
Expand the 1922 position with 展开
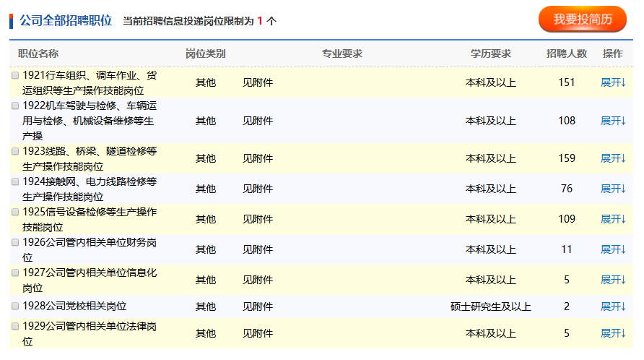pos(613,121)
